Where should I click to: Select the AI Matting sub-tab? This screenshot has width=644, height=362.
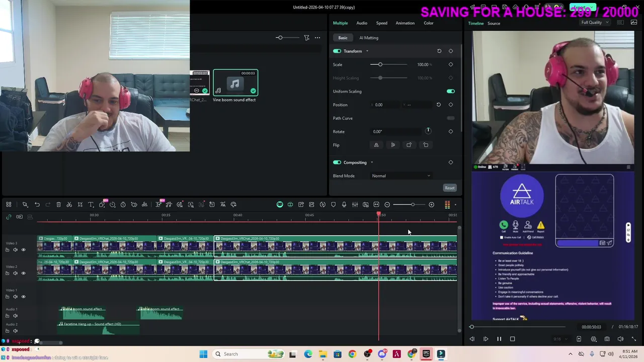(369, 38)
